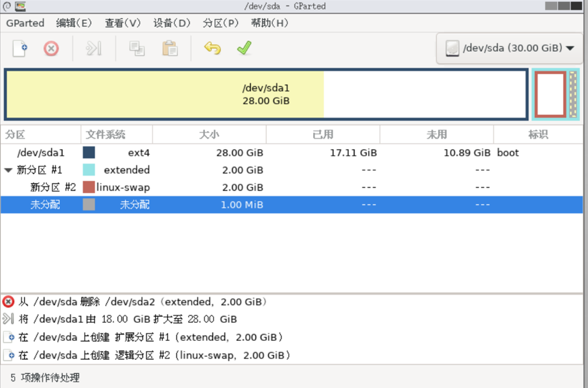
Task: Click the 5 项操作待处理 status bar text
Action: click(x=45, y=377)
